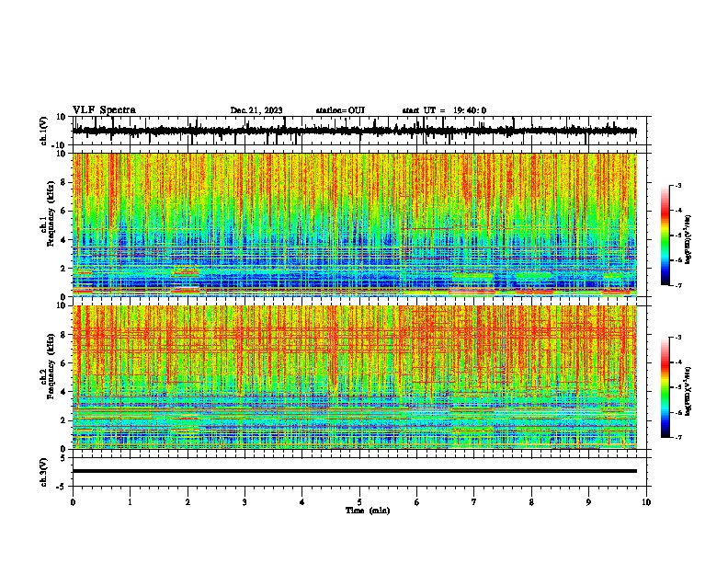Click inside the ch.2 spectrogram panel
This screenshot has height=563, width=728.
354,377
